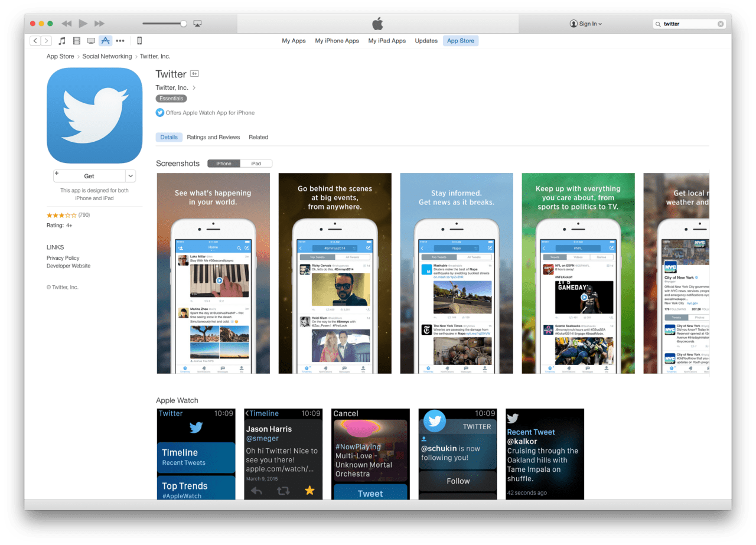This screenshot has height=545, width=756.
Task: Open the Recent Tweet @kalkor watch screenshot
Action: pyautogui.click(x=545, y=454)
